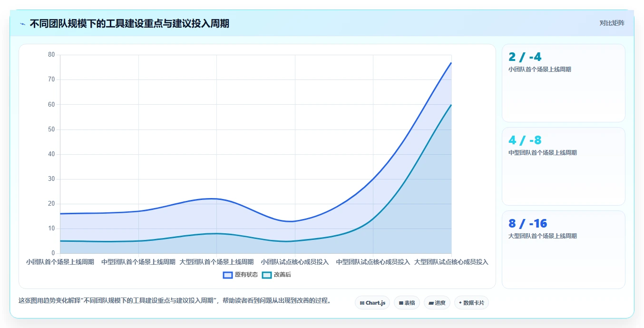
Task: Toggle the 改善后 legend swatch
Action: tap(267, 275)
